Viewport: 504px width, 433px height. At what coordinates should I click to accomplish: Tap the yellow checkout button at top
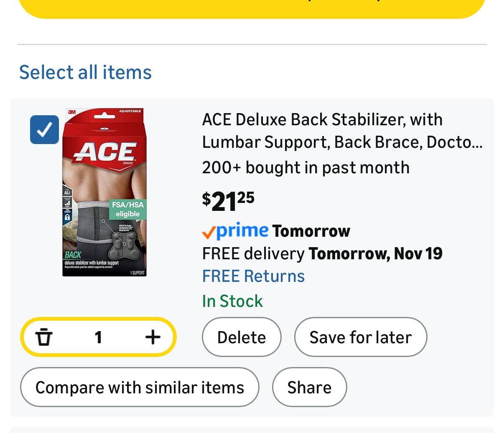coord(252,8)
